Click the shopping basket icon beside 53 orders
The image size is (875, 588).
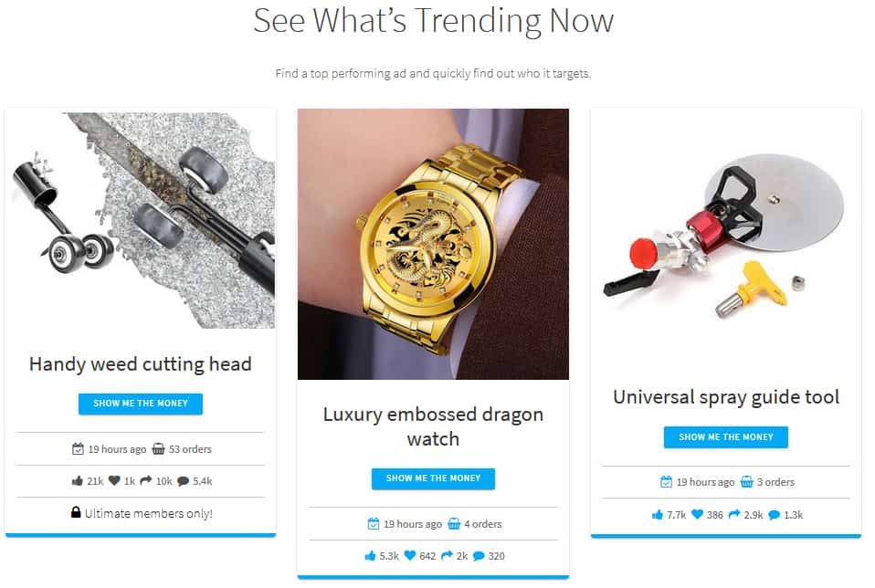point(159,448)
